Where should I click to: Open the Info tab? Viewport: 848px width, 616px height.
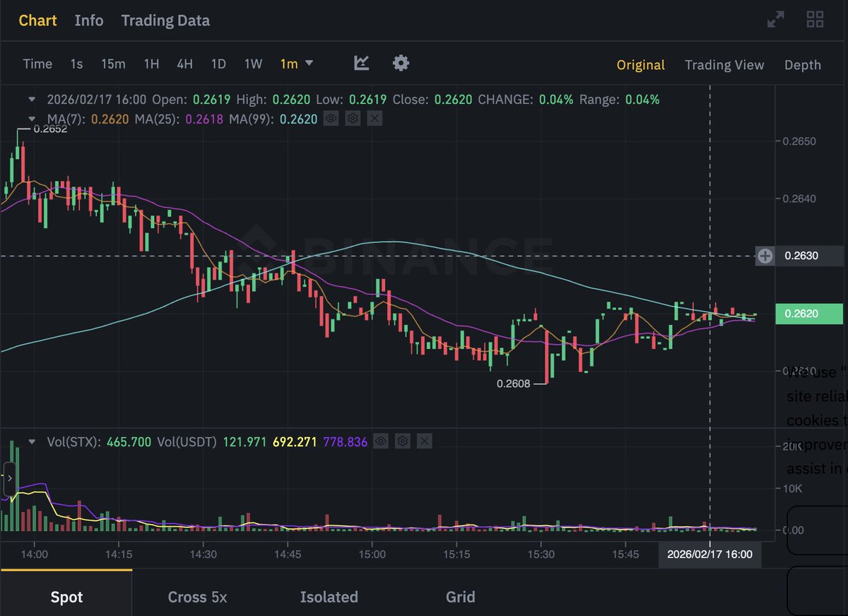pyautogui.click(x=89, y=20)
